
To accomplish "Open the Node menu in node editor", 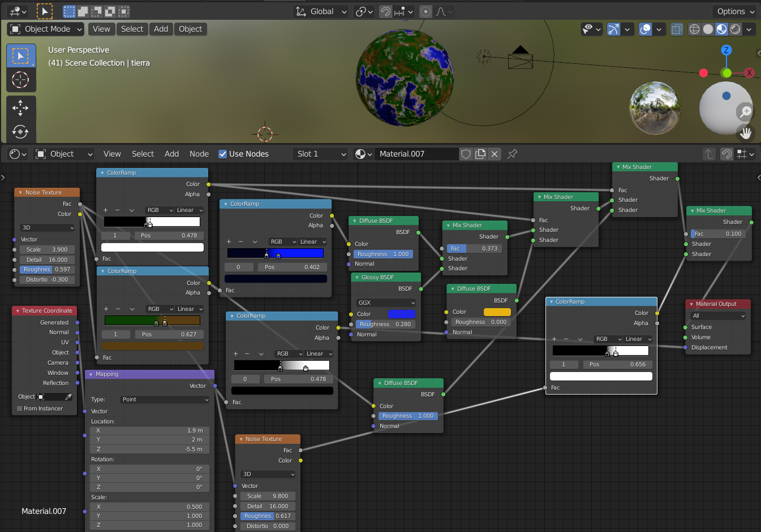I will pos(199,154).
